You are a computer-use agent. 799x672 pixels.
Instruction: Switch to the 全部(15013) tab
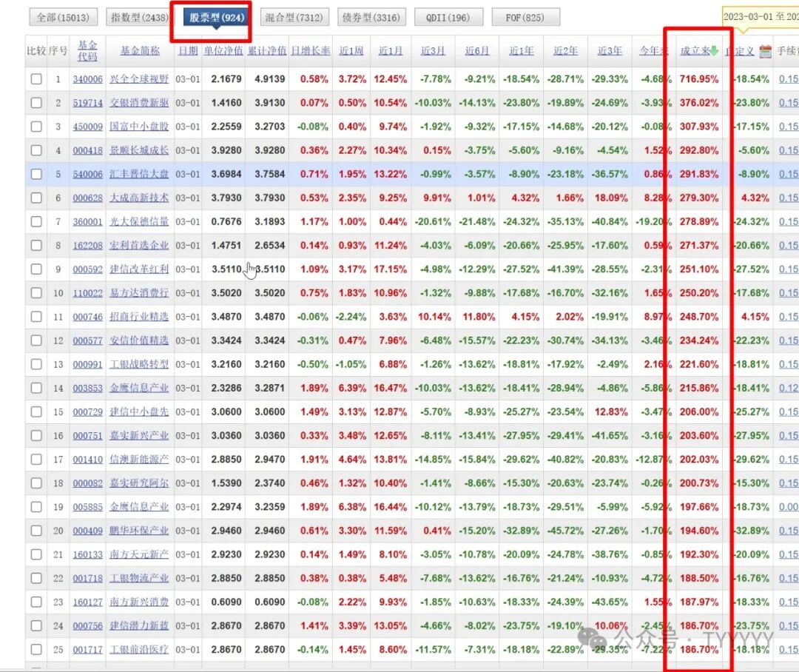pos(63,17)
